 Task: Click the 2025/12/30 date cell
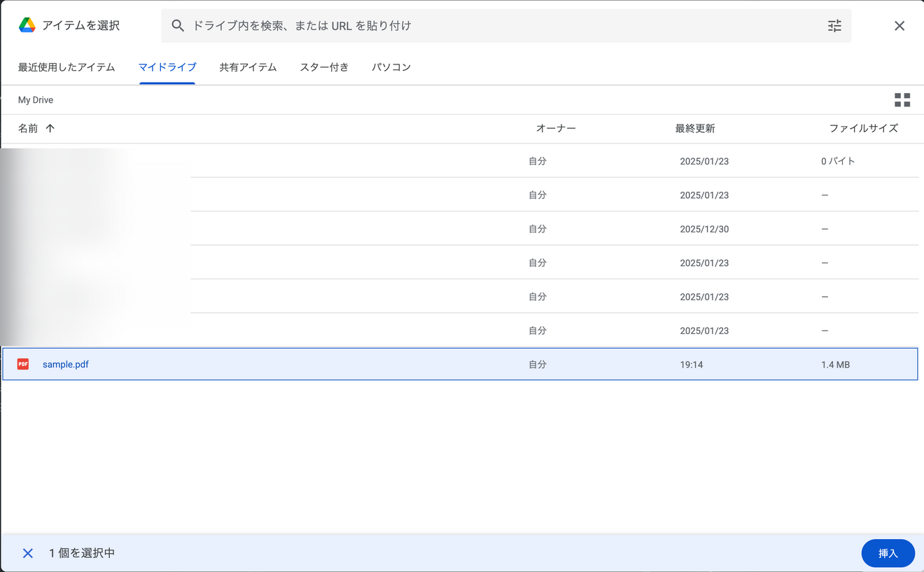pos(704,229)
